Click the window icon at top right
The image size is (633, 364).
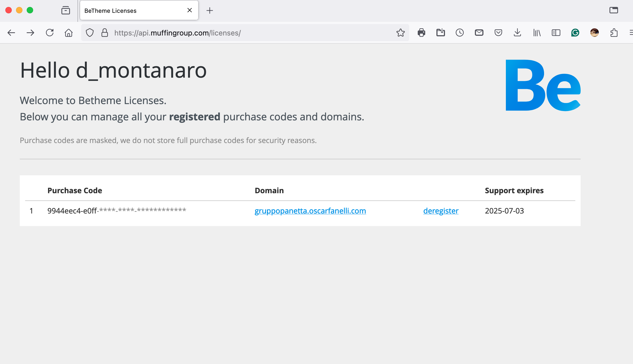click(x=614, y=10)
